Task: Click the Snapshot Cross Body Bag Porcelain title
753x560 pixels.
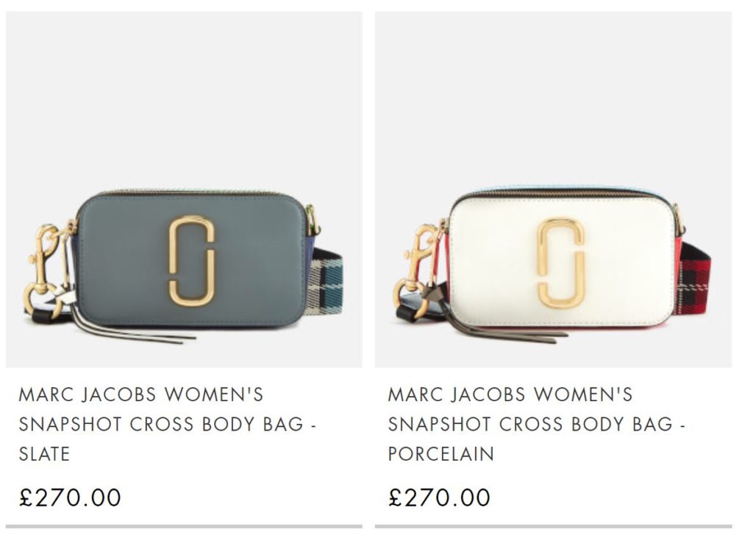Action: [x=537, y=424]
